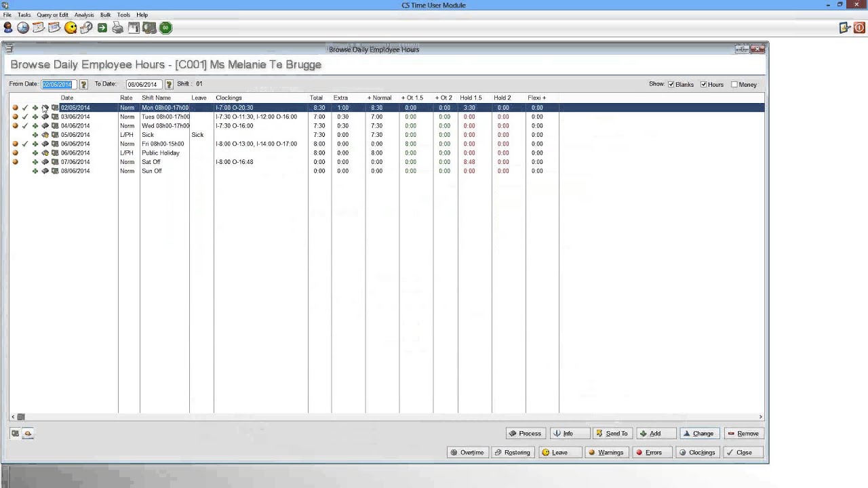Click the printer icon in the toolbar
The height and width of the screenshot is (488, 868).
click(118, 28)
